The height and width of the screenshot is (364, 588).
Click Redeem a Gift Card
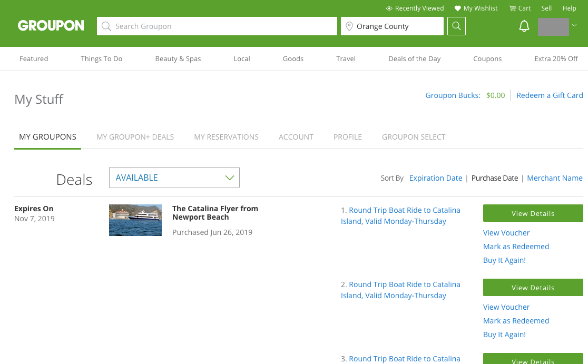coord(550,95)
